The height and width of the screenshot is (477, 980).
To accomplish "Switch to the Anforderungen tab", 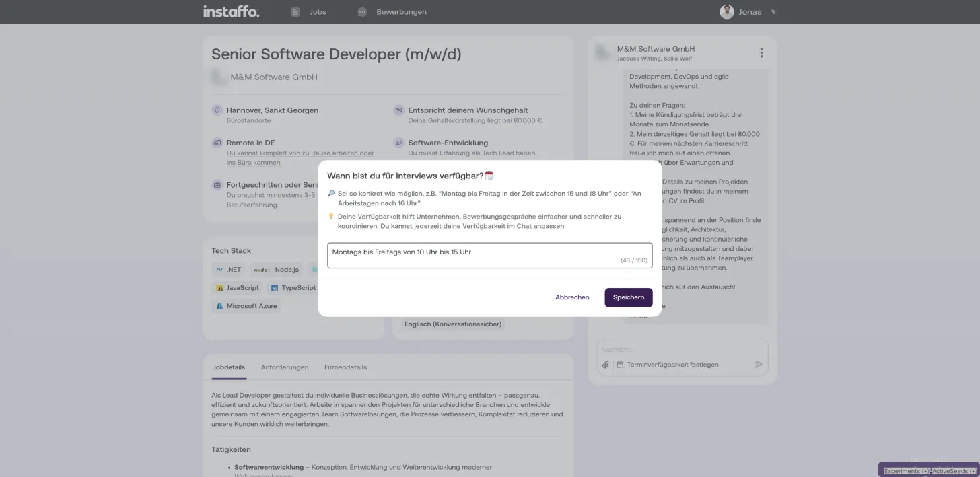I will (285, 367).
